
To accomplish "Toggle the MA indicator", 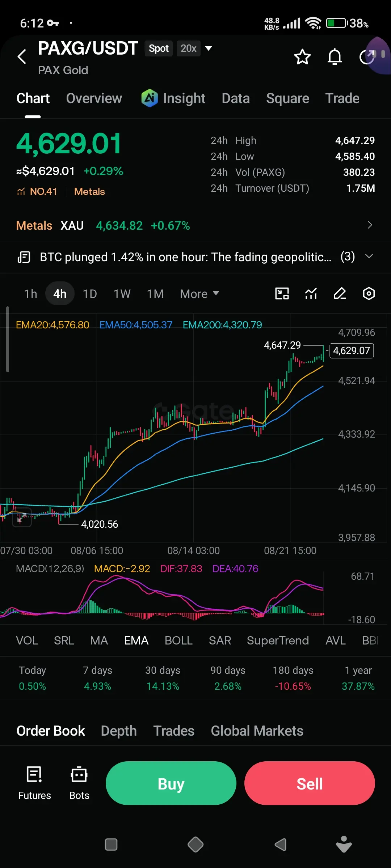I will pos(99,641).
